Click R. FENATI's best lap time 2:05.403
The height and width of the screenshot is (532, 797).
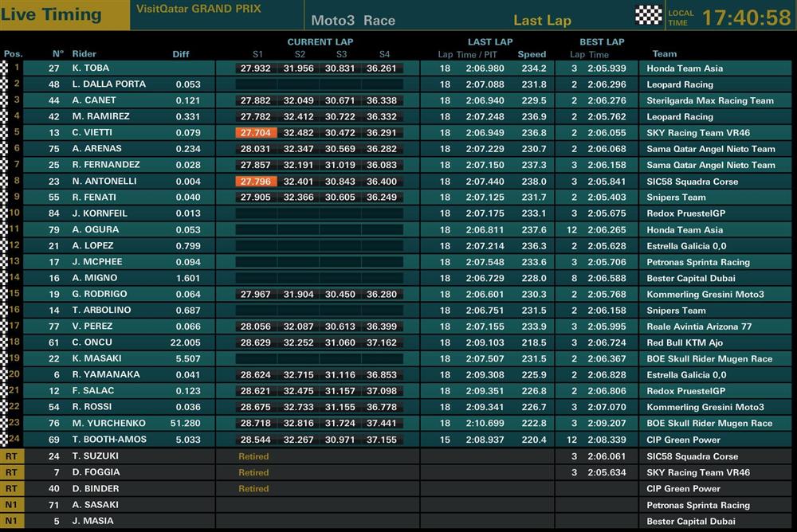[607, 198]
